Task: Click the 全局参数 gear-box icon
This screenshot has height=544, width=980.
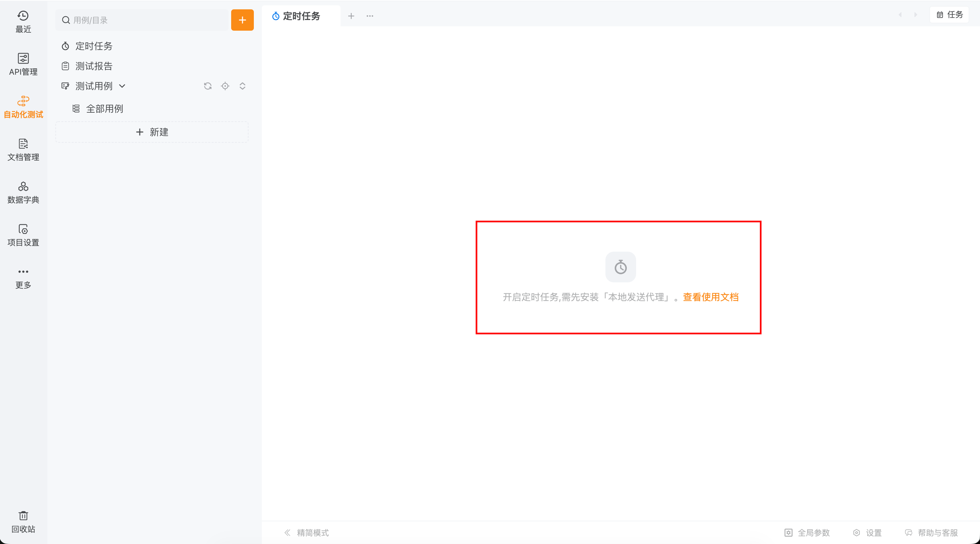Action: pos(788,533)
